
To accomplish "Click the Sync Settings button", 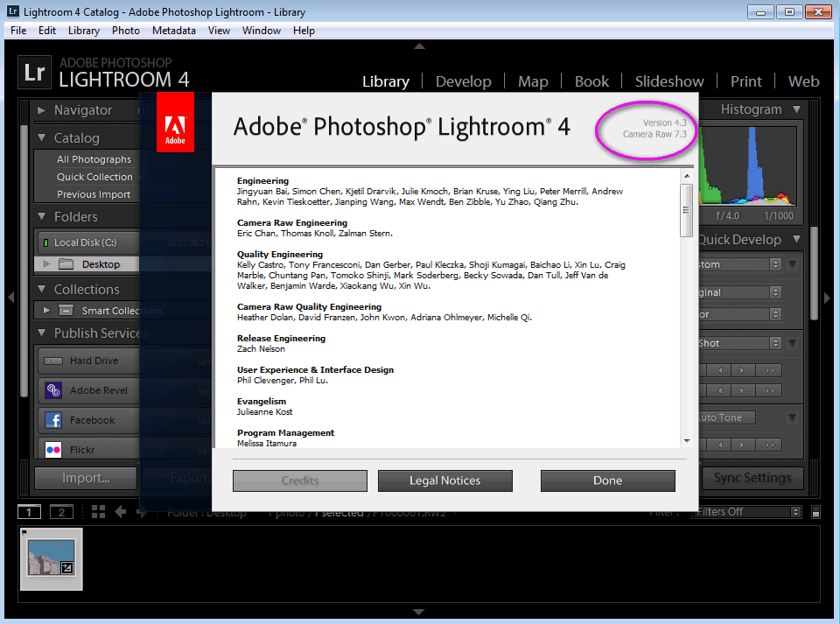I will [752, 478].
